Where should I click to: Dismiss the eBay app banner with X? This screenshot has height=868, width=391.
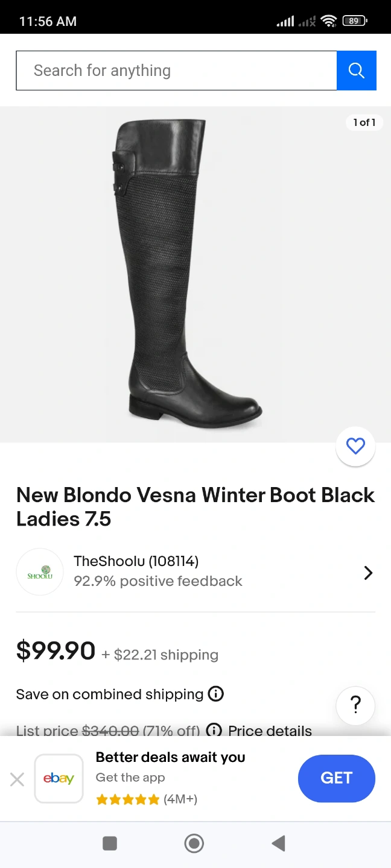coord(17,779)
